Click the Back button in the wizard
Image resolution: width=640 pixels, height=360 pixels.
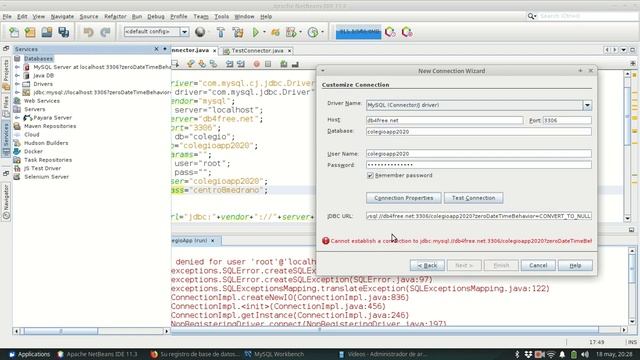pyautogui.click(x=427, y=265)
